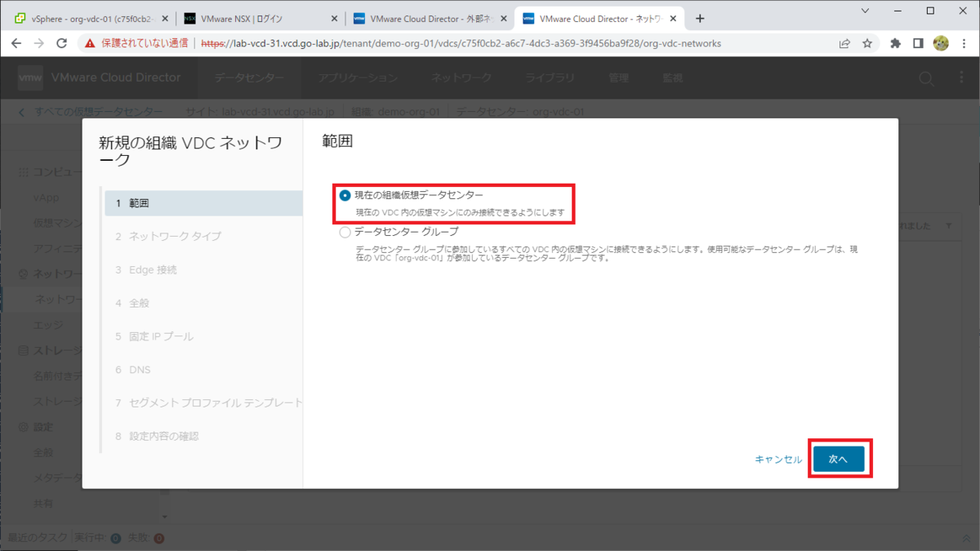This screenshot has height=551, width=980.
Task: Click the すべての仮想データセンター breadcrumb link
Action: pyautogui.click(x=98, y=112)
